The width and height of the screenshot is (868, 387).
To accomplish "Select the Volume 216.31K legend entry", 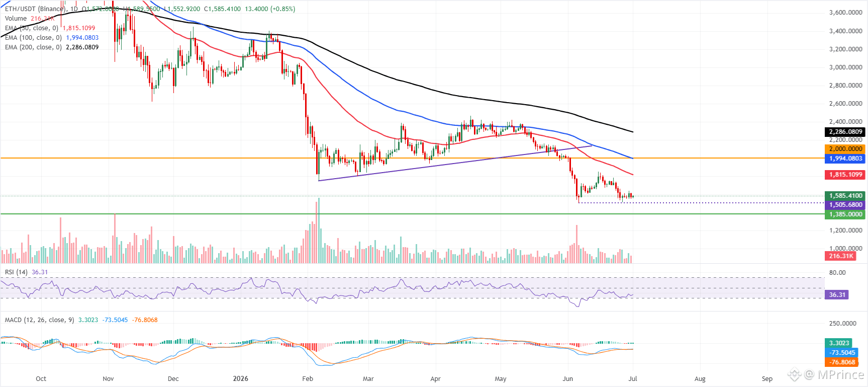I will (30, 19).
